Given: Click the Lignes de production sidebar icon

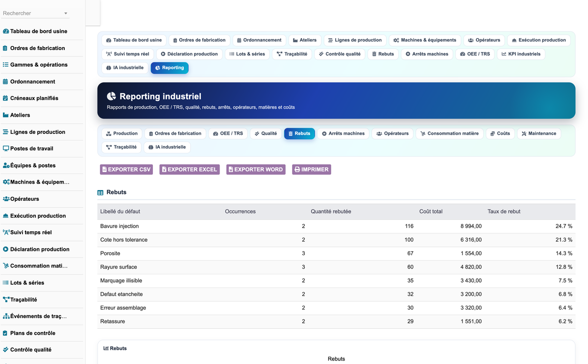Looking at the screenshot, I should (6, 132).
